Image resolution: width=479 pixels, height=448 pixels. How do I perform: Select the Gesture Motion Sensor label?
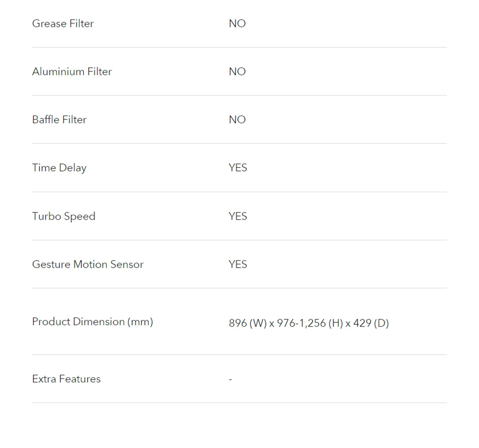tap(88, 265)
